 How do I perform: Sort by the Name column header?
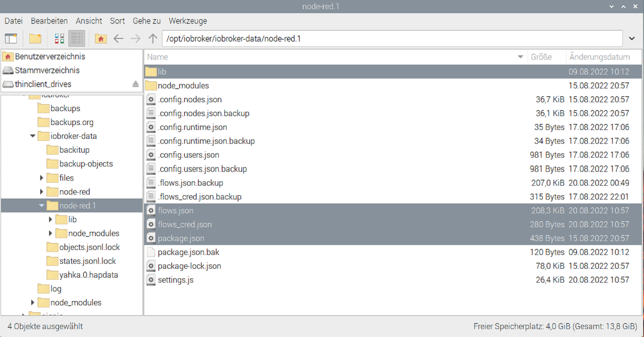[x=336, y=57]
